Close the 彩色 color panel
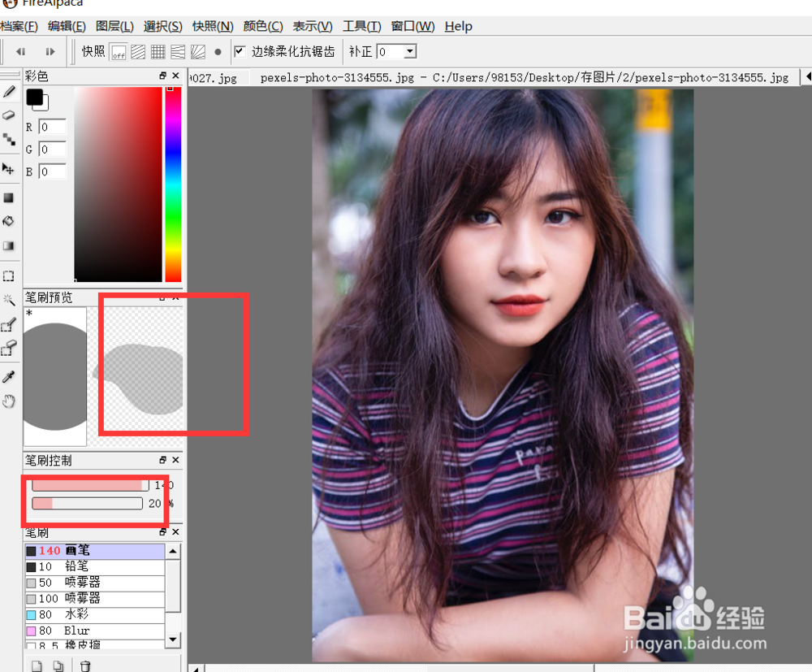 (x=175, y=76)
